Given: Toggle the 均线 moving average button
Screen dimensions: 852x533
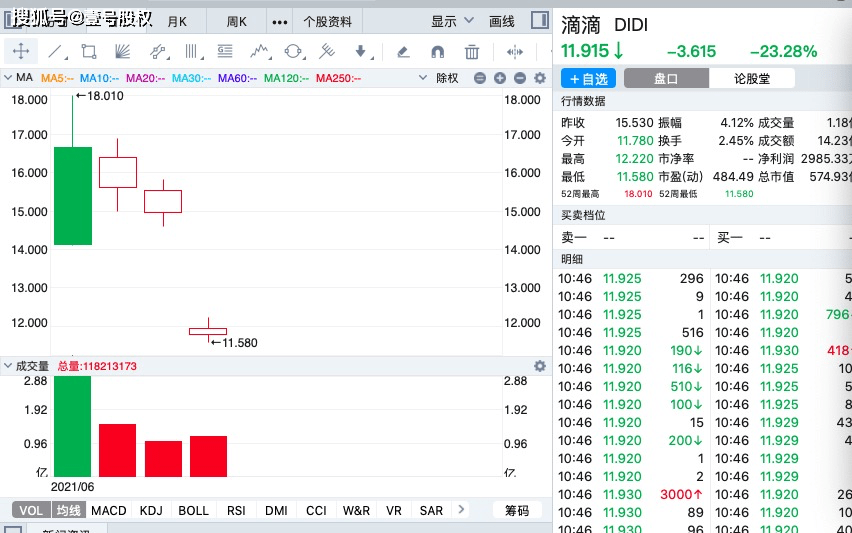Looking at the screenshot, I should pos(68,510).
